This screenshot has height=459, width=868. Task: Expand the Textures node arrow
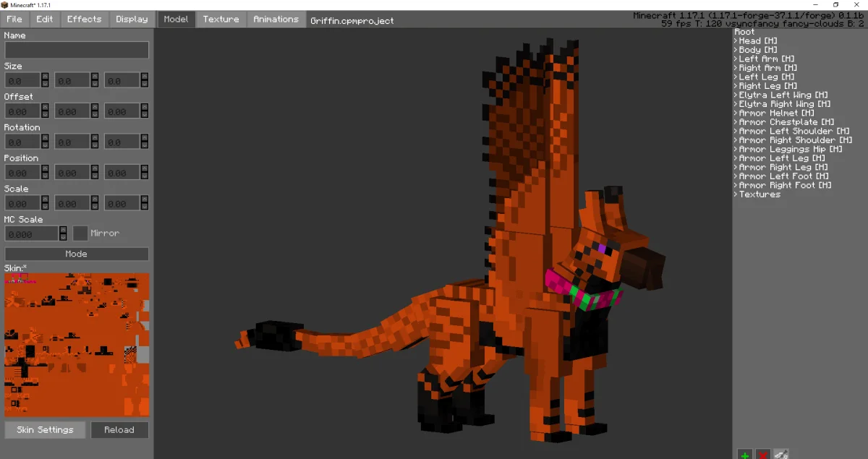736,194
